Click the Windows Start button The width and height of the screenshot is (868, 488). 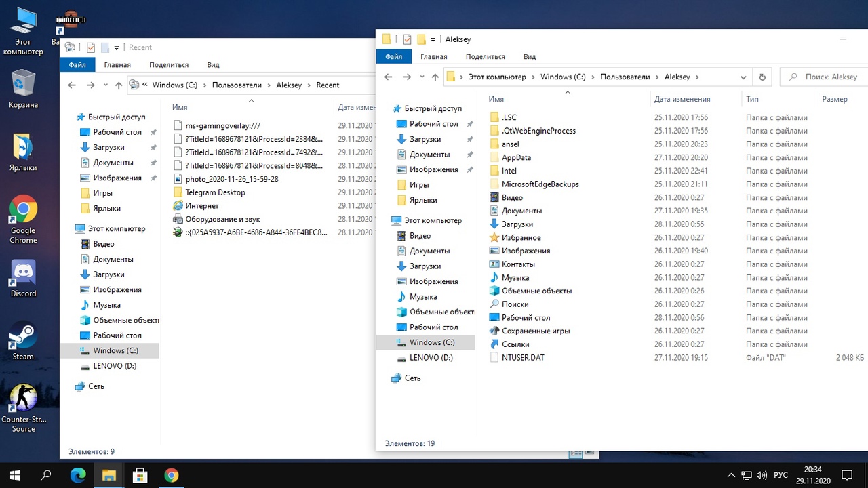click(x=15, y=475)
